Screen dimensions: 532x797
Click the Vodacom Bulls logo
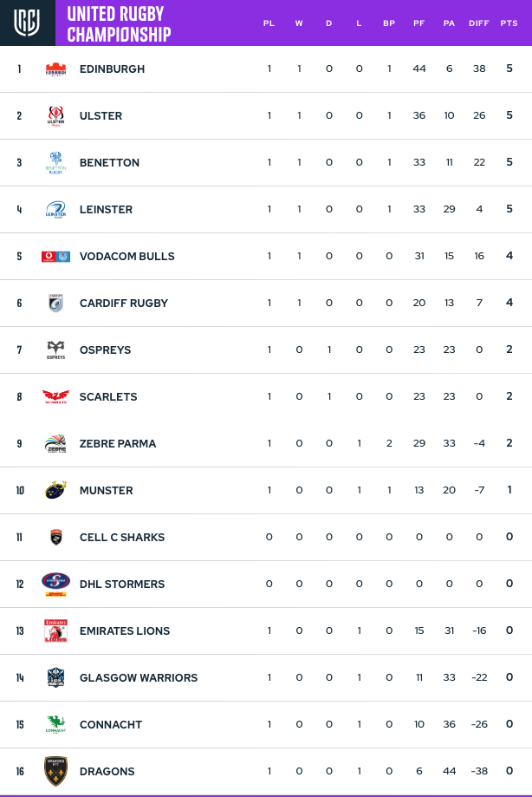55,256
